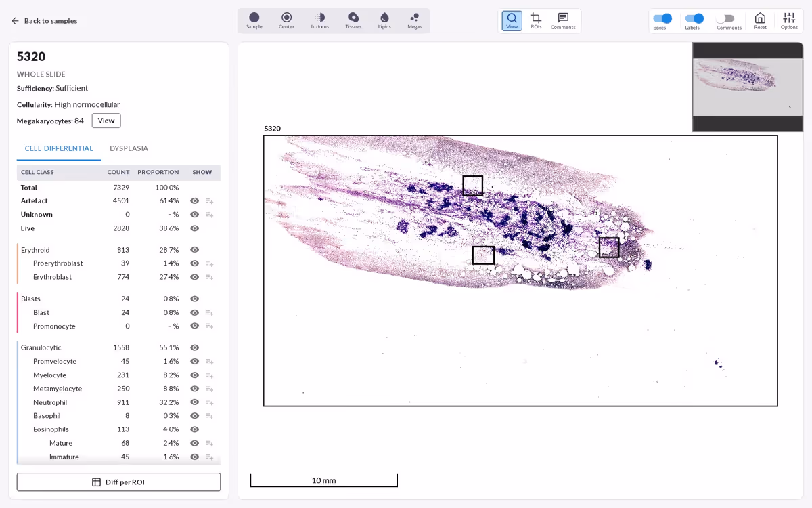Add Blast to list icon
812x508 pixels.
(x=210, y=313)
